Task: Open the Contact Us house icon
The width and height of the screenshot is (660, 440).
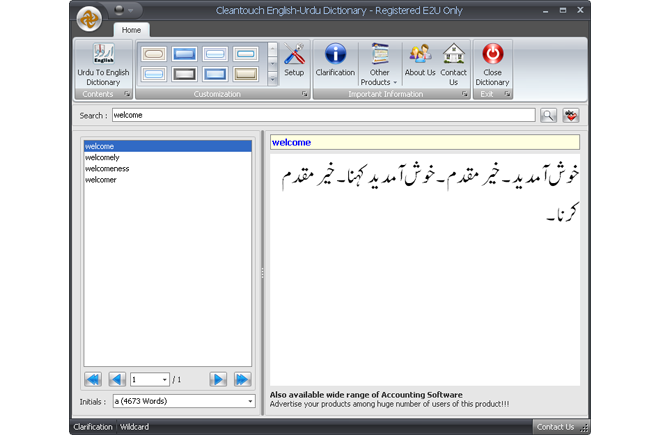Action: (453, 64)
